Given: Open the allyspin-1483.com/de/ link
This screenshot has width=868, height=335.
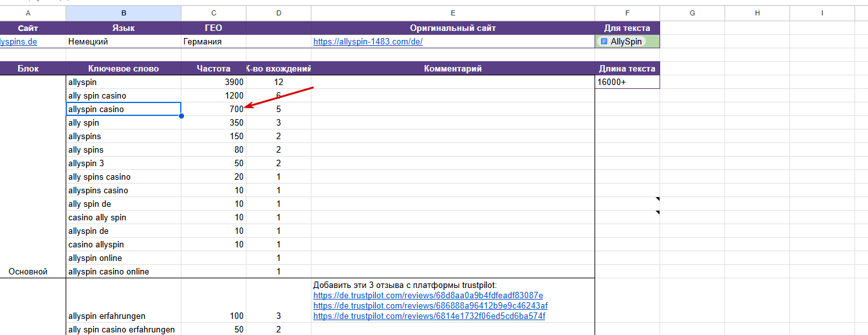Looking at the screenshot, I should [x=368, y=41].
